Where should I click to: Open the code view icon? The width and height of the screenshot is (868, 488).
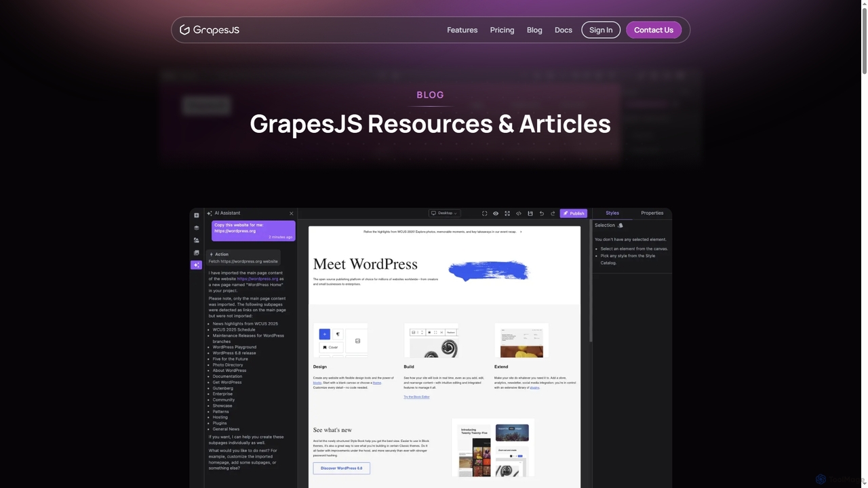[519, 213]
